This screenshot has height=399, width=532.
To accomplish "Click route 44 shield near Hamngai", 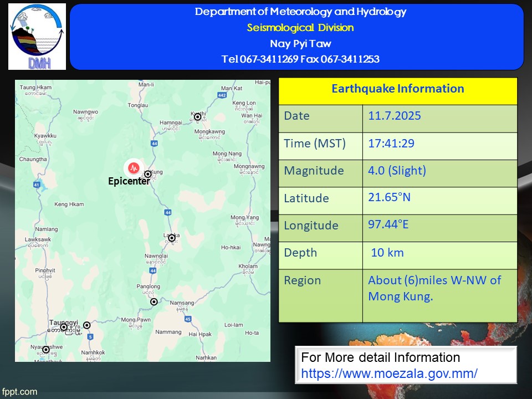I will pyautogui.click(x=155, y=144).
